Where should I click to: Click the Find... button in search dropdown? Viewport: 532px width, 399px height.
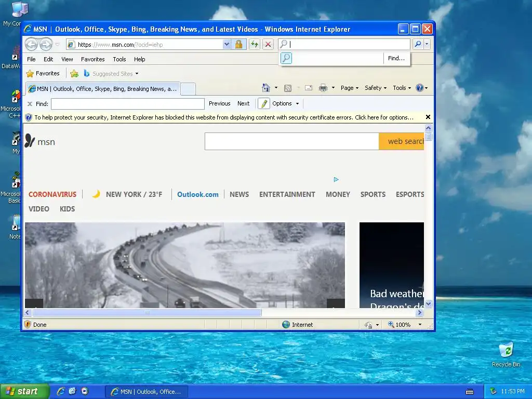pos(396,58)
